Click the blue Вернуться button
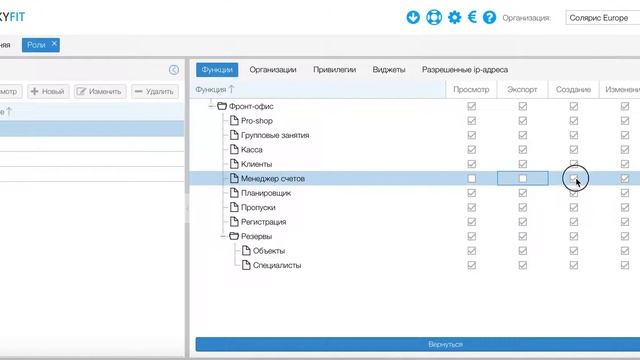This screenshot has width=640, height=360. (418, 344)
